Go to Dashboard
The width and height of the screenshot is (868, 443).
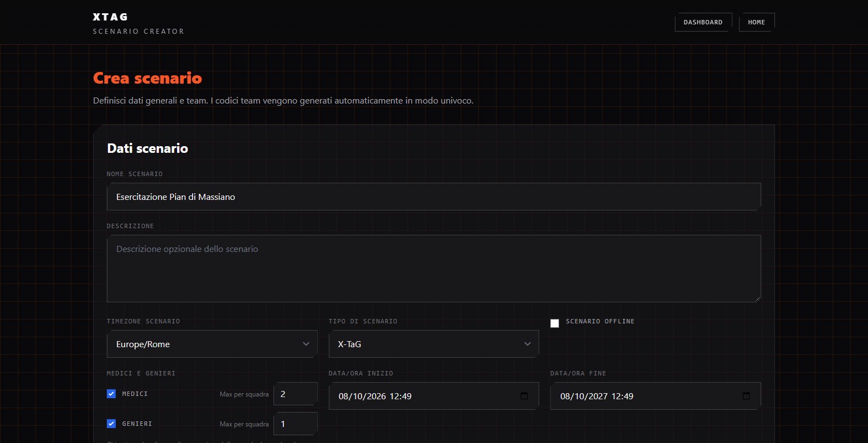coord(703,22)
